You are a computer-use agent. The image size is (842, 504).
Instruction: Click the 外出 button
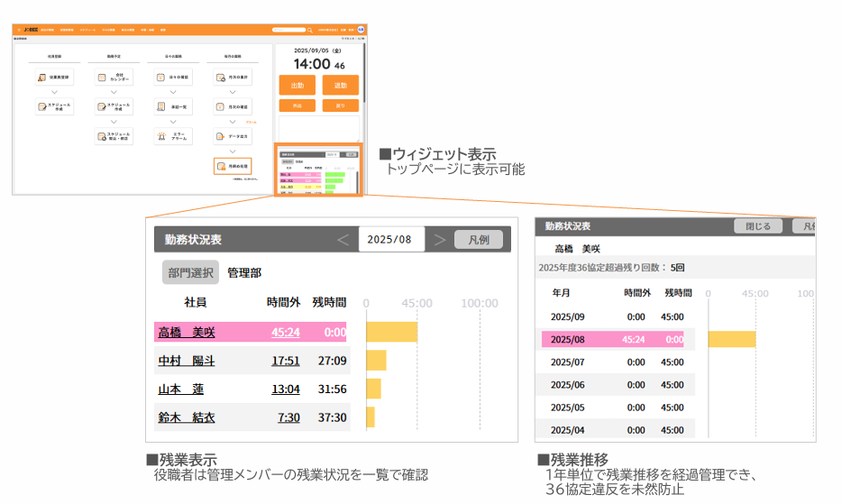click(x=297, y=105)
